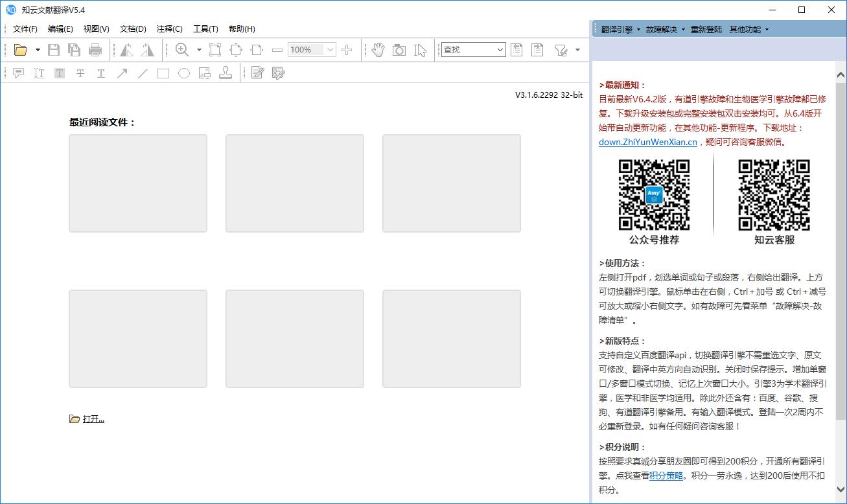
Task: Rotate page counterclockwise icon
Action: pyautogui.click(x=126, y=50)
